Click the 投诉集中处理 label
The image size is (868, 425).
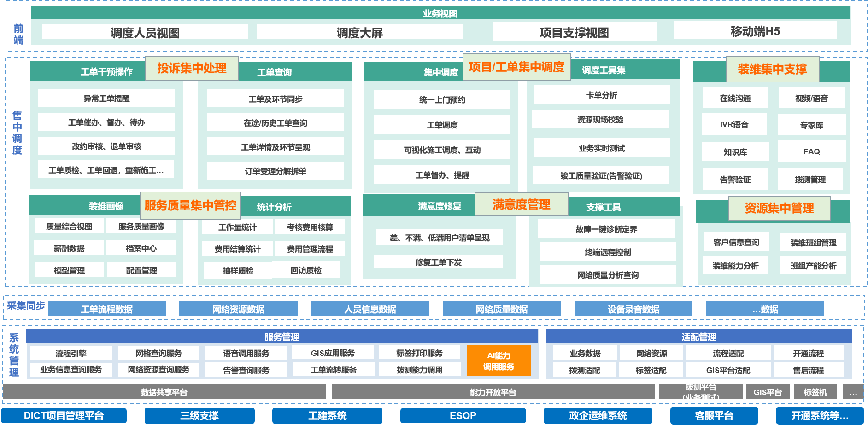[192, 68]
